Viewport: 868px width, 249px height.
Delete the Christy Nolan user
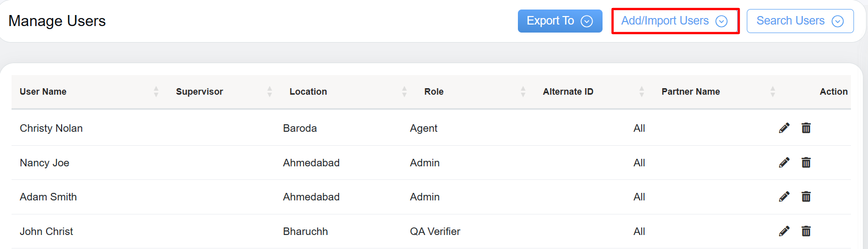pos(806,128)
